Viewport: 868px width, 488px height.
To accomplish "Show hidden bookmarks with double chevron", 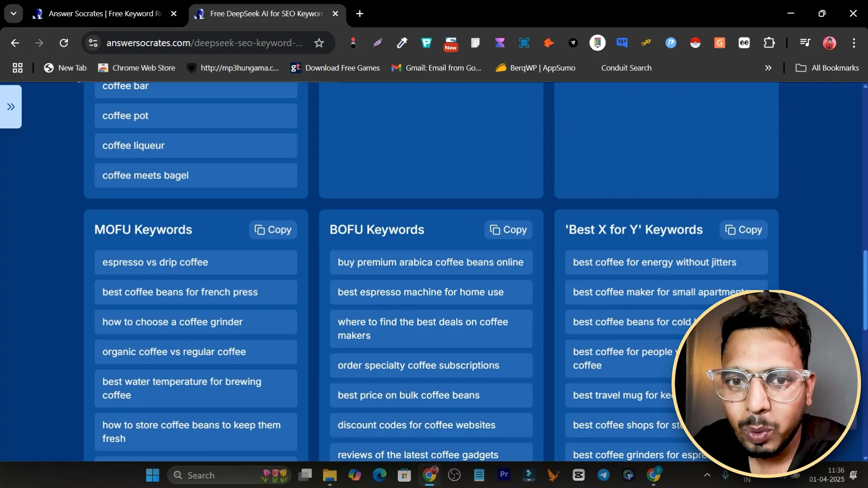I will click(768, 68).
